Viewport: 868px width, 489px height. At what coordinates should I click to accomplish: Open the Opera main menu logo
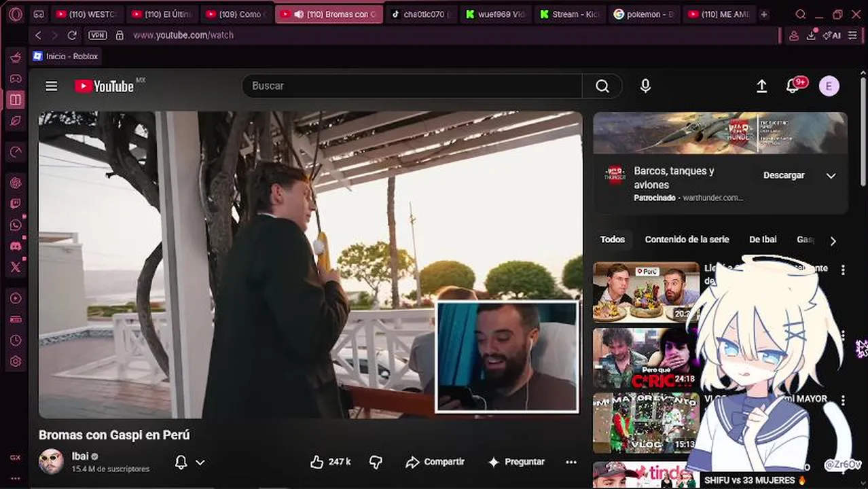(15, 14)
